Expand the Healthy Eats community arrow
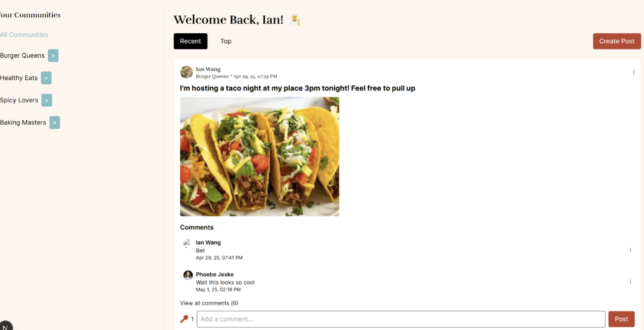644x330 pixels. coord(46,78)
